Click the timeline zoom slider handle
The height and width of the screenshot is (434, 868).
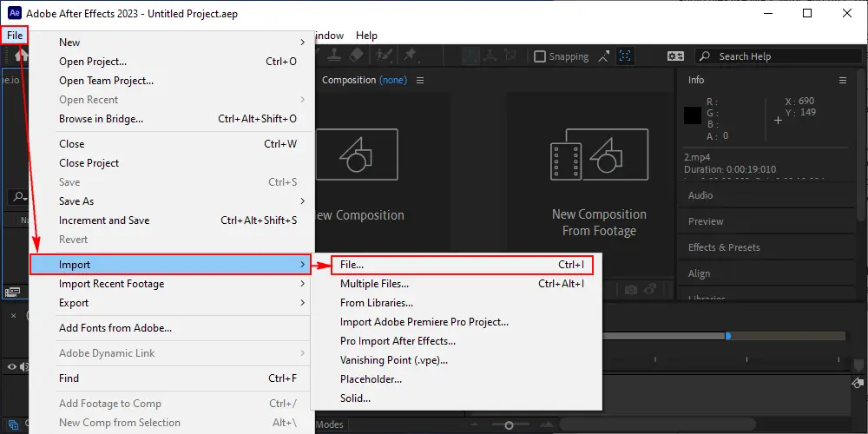(x=509, y=425)
